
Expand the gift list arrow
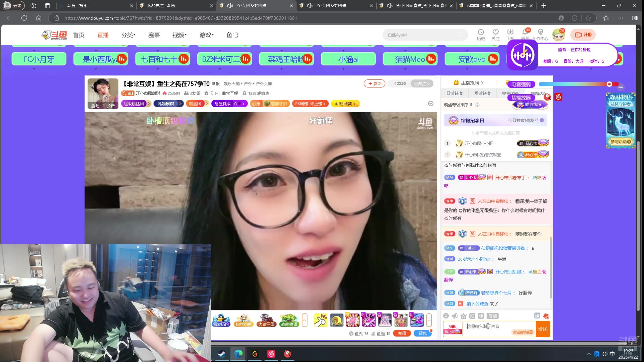(x=429, y=320)
